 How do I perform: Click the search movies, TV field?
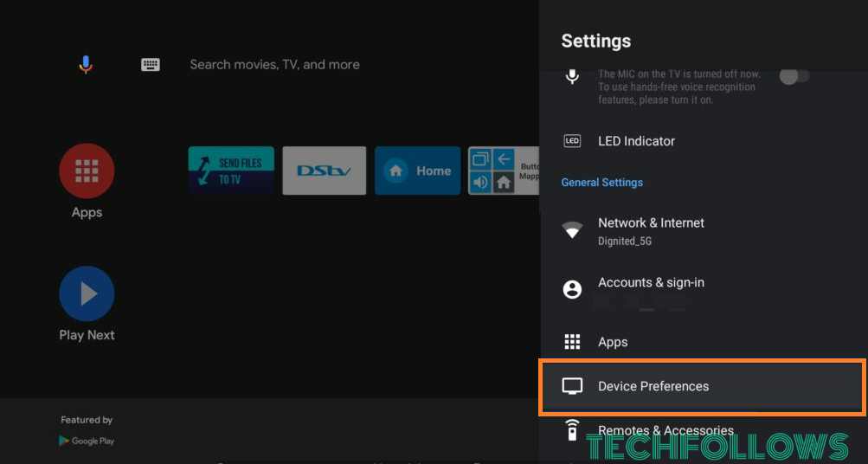[x=274, y=65]
